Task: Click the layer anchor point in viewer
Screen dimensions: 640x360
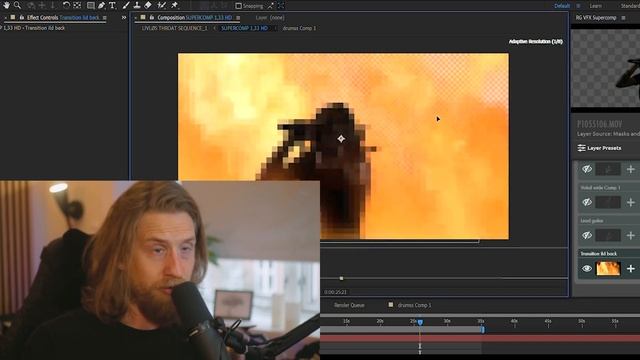Action: (341, 139)
